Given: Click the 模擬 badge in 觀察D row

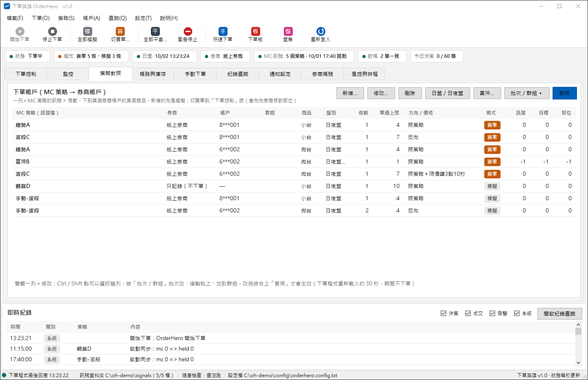Looking at the screenshot, I should click(x=492, y=186).
